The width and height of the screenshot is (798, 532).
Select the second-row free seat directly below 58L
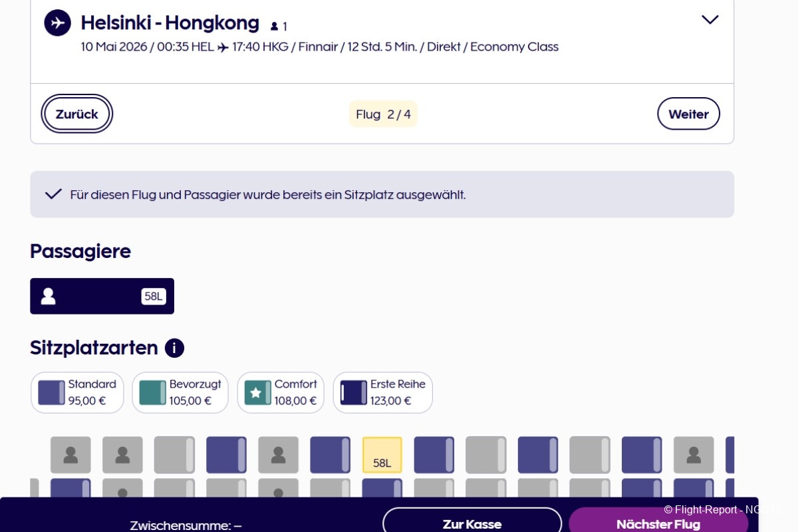(x=382, y=488)
